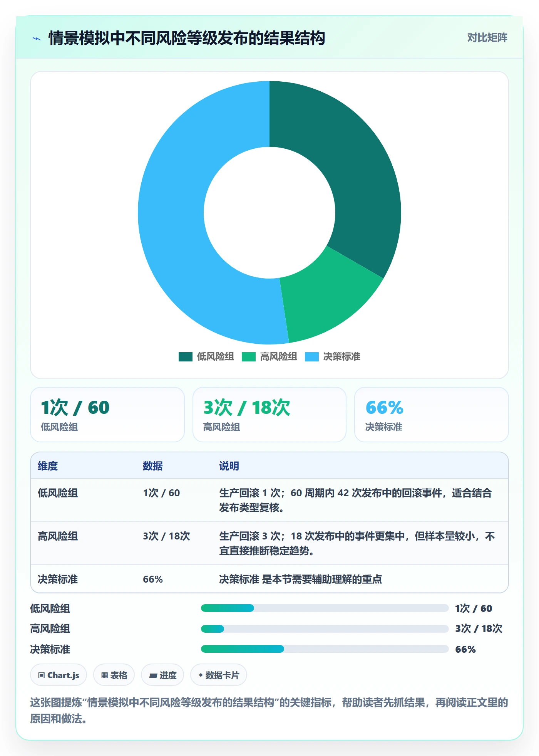
Task: Click the 66% table data cell
Action: (153, 579)
